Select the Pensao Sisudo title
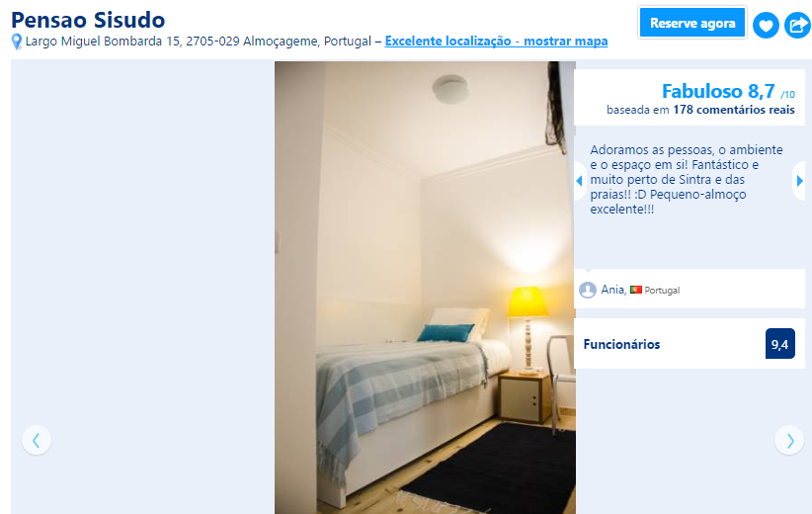The width and height of the screenshot is (812, 514). 88,20
